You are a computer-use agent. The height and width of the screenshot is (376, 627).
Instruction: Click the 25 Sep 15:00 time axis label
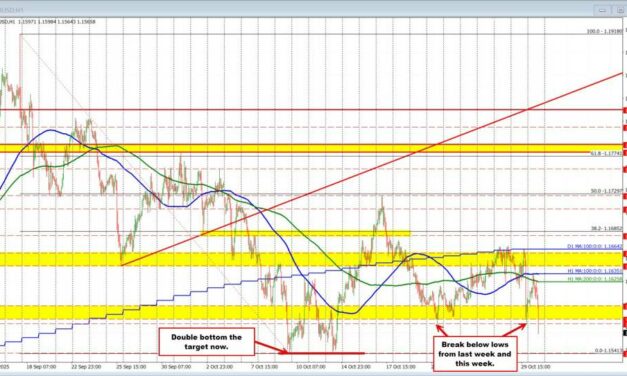131,366
